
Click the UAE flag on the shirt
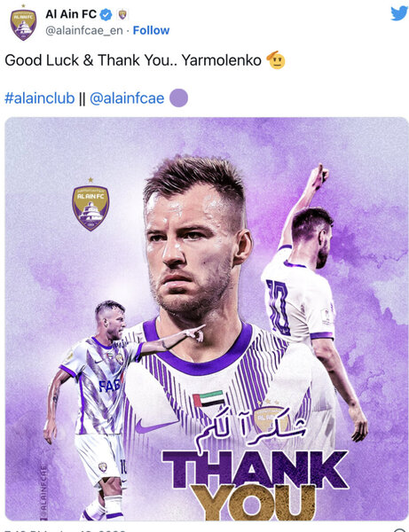[208, 399]
